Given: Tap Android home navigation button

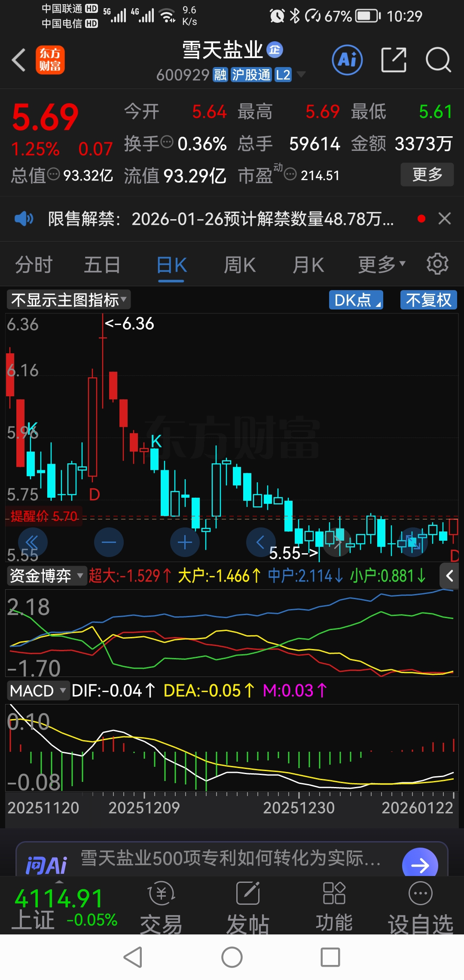Looking at the screenshot, I should pos(232,957).
